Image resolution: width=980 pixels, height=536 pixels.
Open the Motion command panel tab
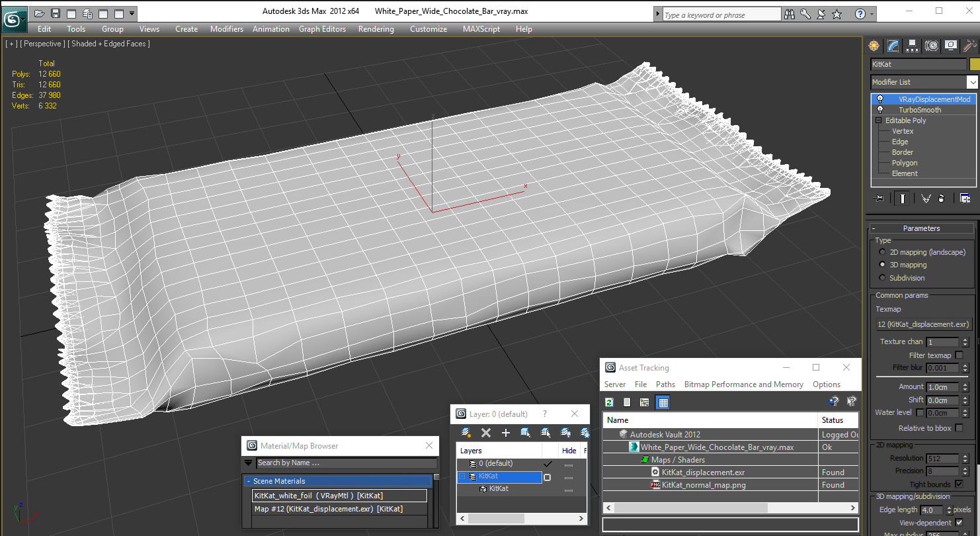coord(932,46)
